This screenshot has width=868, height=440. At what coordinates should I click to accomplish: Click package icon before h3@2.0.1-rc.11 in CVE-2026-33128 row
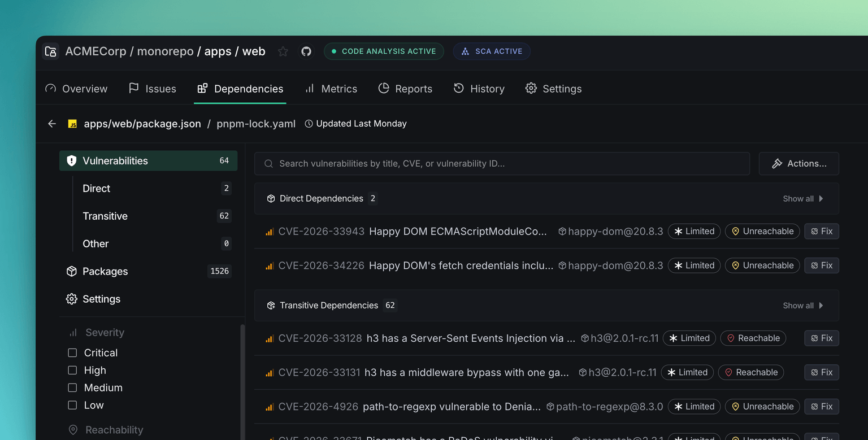(585, 338)
